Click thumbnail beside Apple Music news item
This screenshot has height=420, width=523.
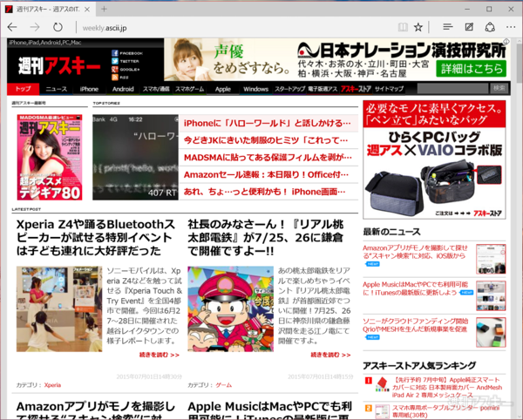tap(491, 295)
